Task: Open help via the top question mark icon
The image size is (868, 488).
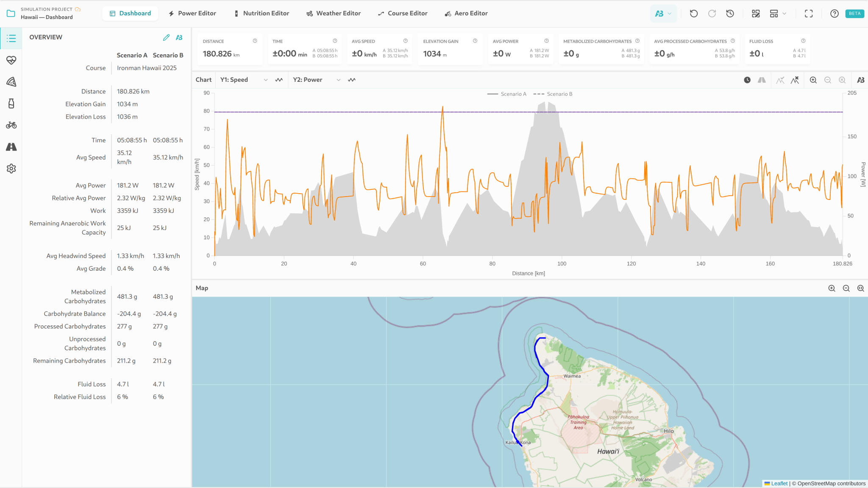Action: [x=835, y=14]
